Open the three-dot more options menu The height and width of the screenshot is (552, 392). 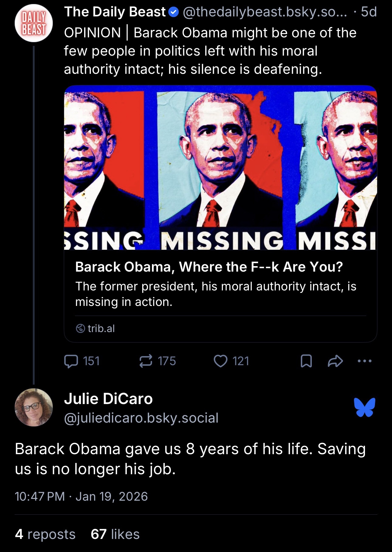coord(365,361)
